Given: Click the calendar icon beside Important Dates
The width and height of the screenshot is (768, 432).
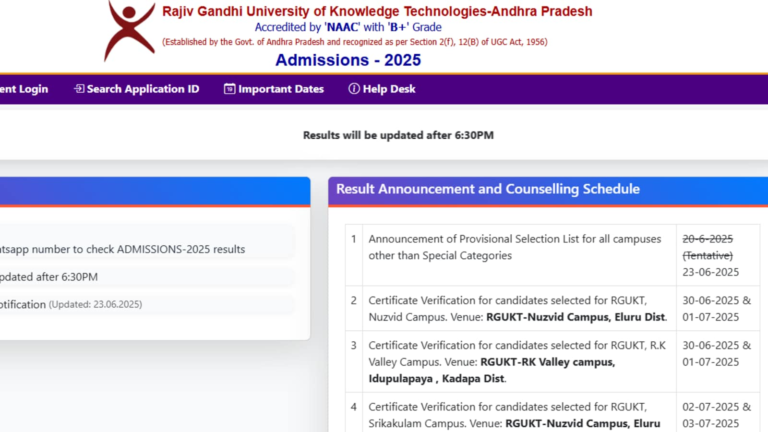Looking at the screenshot, I should pyautogui.click(x=229, y=89).
